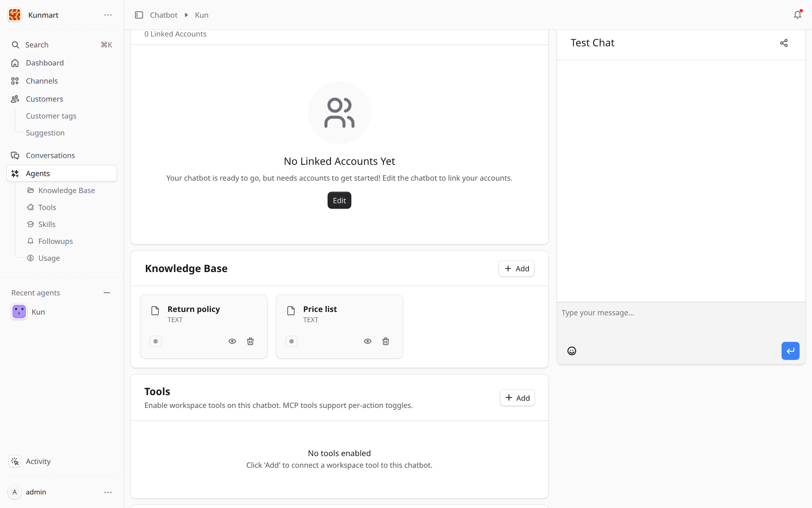Toggle the sidebar panel icon
812x508 pixels.
point(139,15)
